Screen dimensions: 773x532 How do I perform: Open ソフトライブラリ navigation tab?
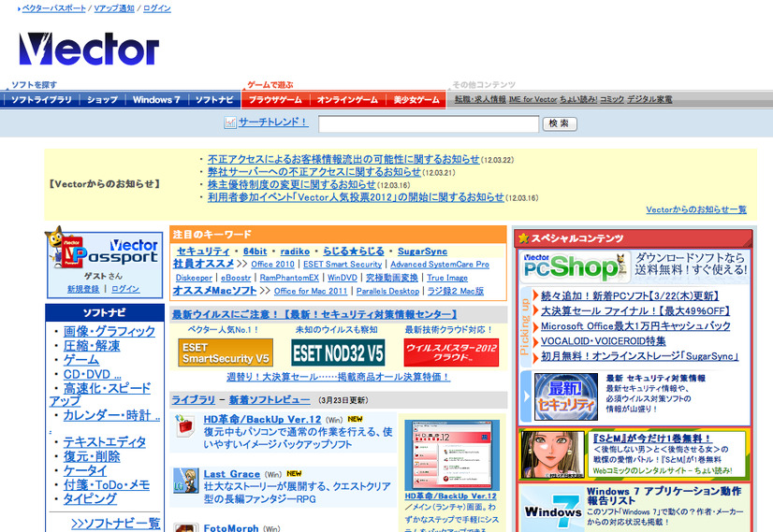41,99
